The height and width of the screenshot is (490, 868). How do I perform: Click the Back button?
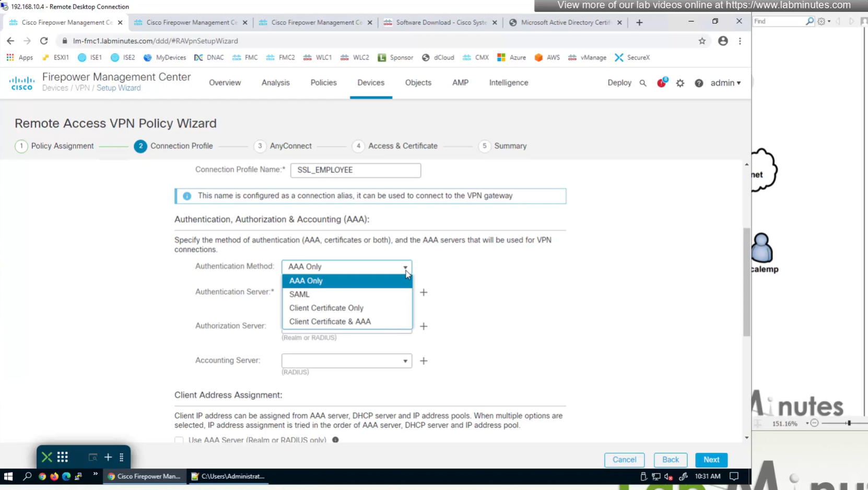tap(670, 460)
